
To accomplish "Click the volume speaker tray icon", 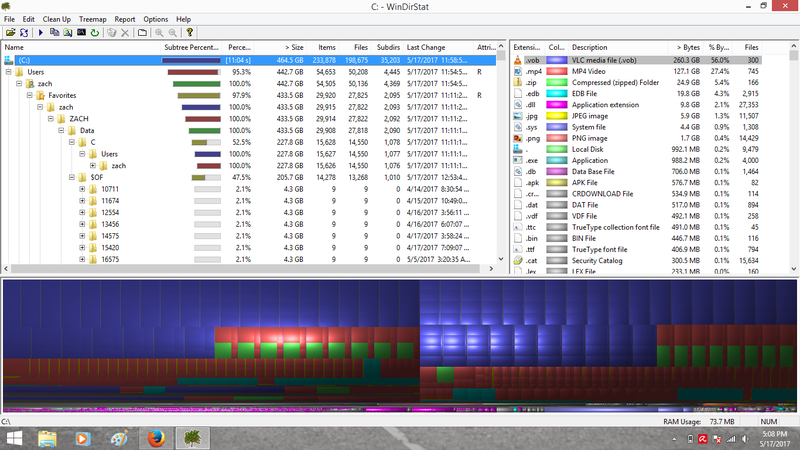I will [x=745, y=439].
